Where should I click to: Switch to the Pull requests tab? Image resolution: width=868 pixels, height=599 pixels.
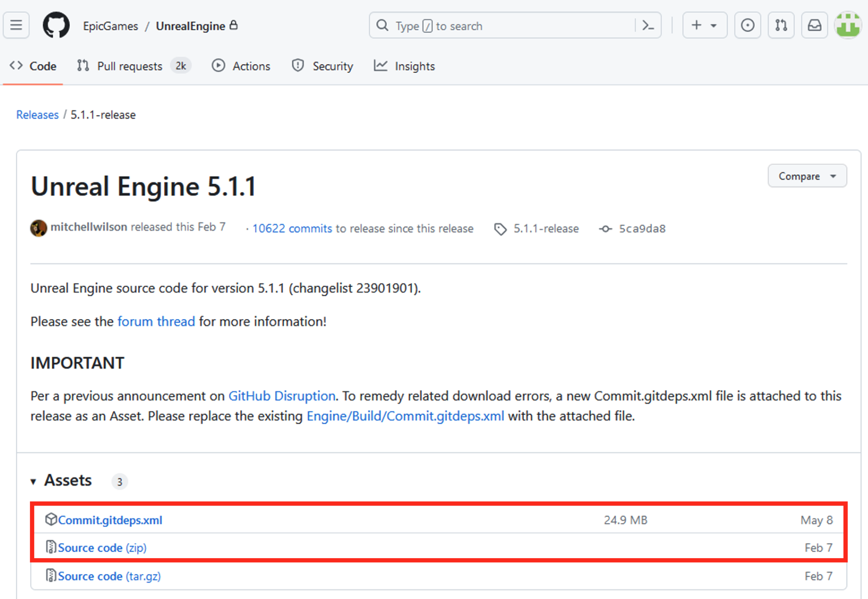tap(129, 66)
